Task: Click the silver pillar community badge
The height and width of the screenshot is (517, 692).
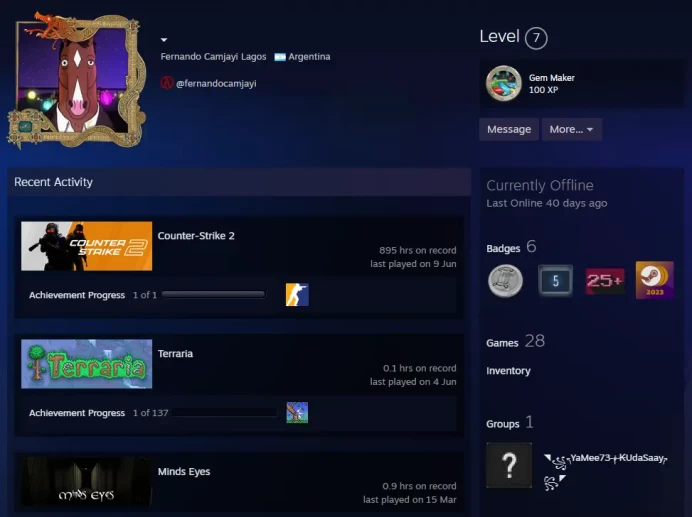Action: coord(505,280)
